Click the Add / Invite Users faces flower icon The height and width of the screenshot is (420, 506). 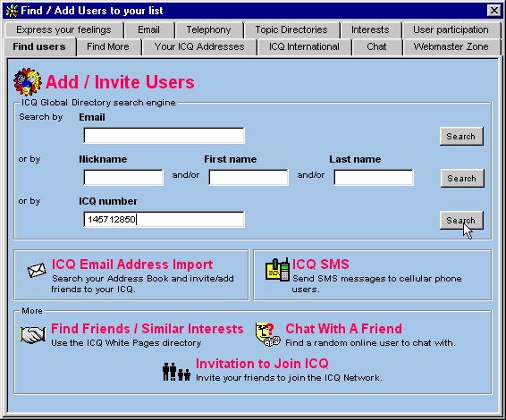point(28,81)
